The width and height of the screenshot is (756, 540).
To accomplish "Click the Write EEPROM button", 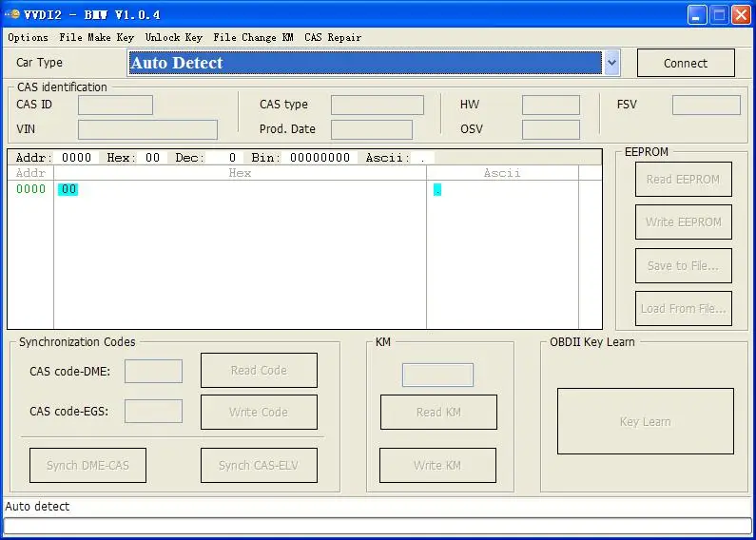I will click(x=683, y=222).
